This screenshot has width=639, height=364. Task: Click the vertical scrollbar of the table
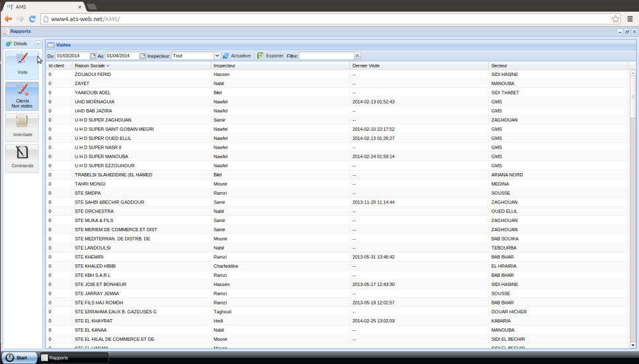coord(633,198)
